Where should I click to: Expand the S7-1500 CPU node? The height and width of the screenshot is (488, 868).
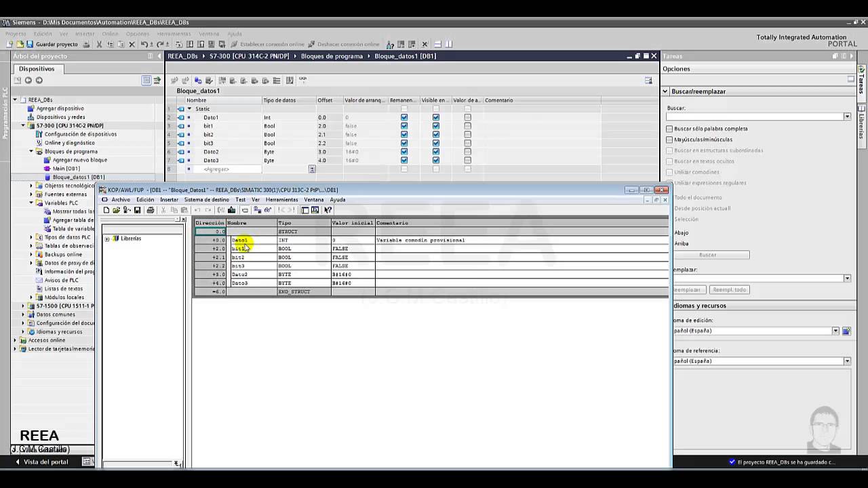(23, 306)
